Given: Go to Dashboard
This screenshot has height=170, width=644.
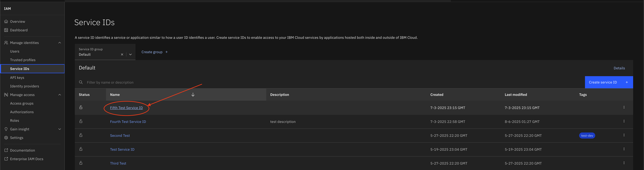Looking at the screenshot, I should pos(19,30).
